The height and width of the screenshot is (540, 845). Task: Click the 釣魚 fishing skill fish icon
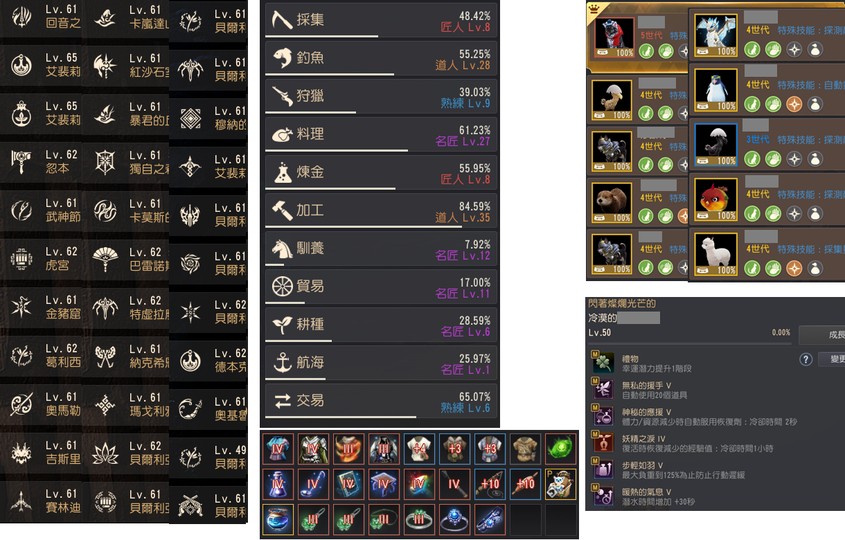coord(282,58)
